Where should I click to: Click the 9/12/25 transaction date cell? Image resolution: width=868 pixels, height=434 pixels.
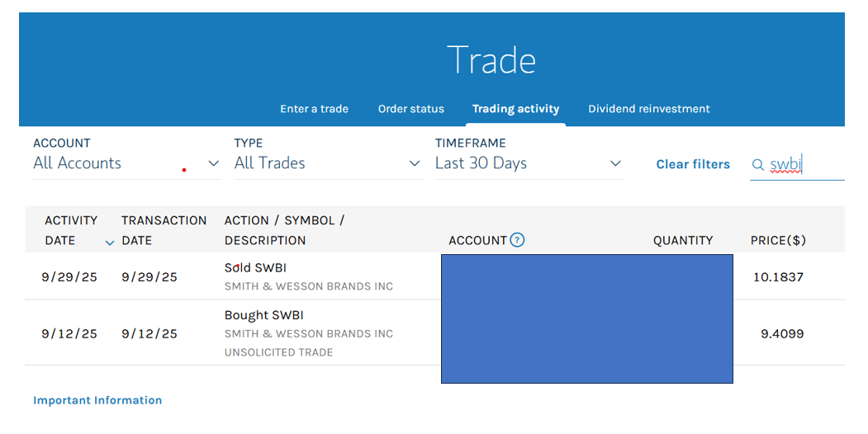[x=149, y=333]
